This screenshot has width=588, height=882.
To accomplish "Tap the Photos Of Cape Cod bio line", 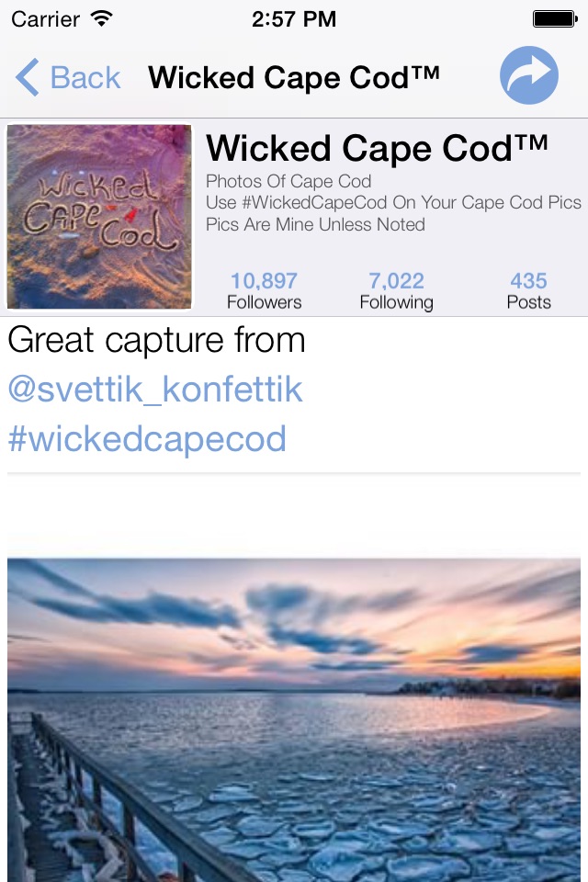I will 288,181.
